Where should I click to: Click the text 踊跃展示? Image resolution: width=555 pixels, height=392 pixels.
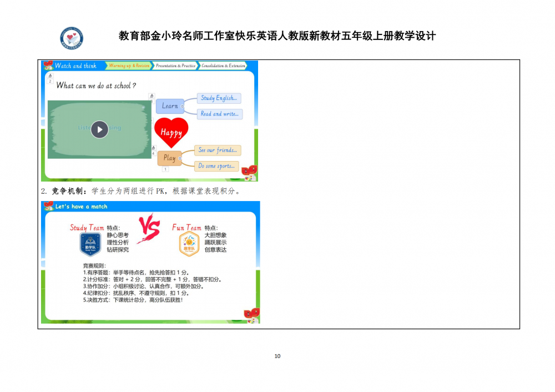[215, 243]
